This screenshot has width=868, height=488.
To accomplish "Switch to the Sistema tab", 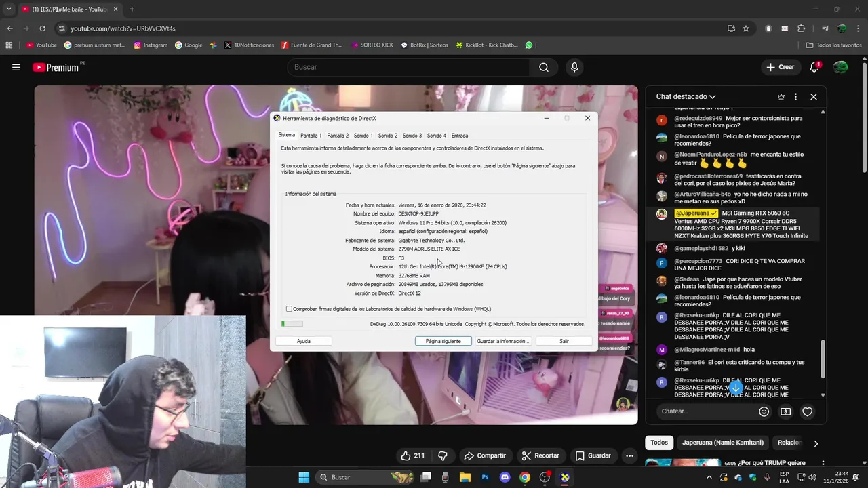I will (x=287, y=135).
